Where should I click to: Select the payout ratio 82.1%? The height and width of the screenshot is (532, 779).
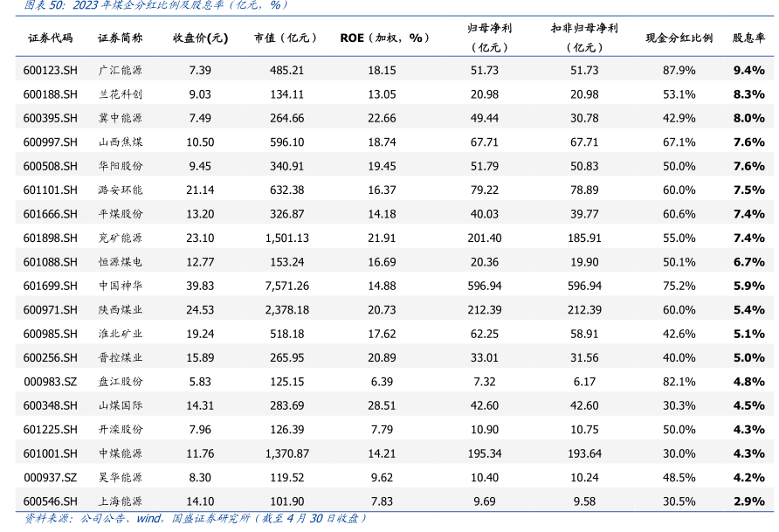click(679, 382)
